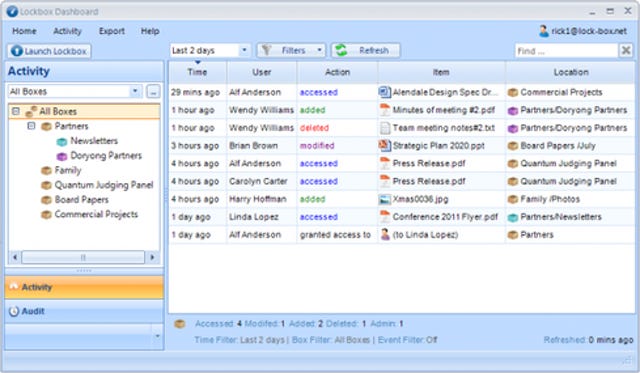Click the user avatar icon by rick1
Viewport: 640px width, 373px height.
(543, 31)
